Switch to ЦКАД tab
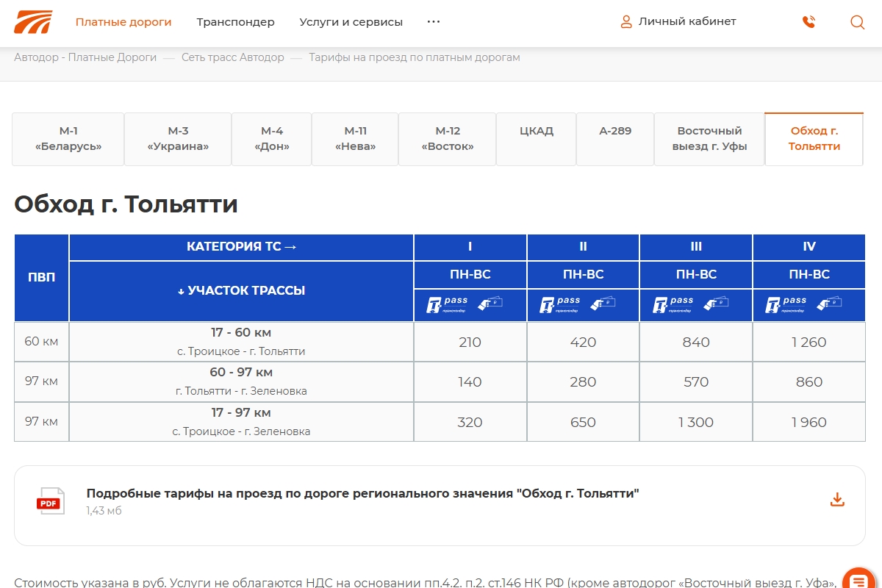The height and width of the screenshot is (588, 882). [x=536, y=139]
